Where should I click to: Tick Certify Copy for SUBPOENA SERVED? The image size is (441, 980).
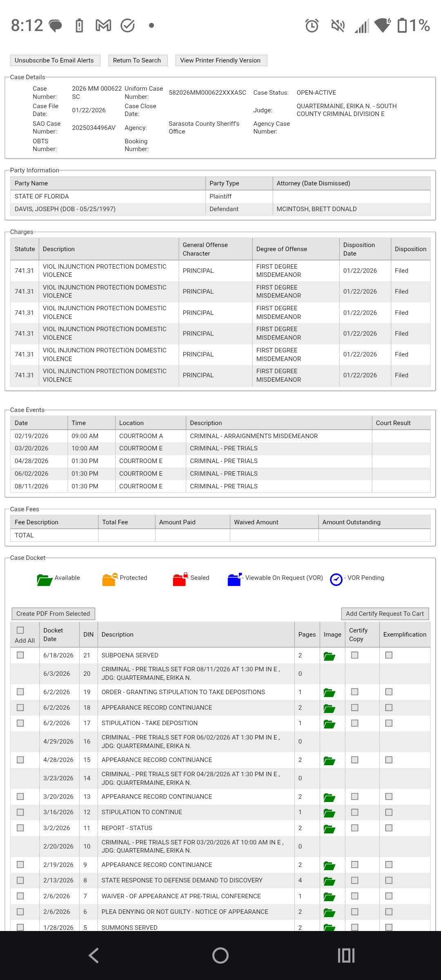[x=355, y=655]
